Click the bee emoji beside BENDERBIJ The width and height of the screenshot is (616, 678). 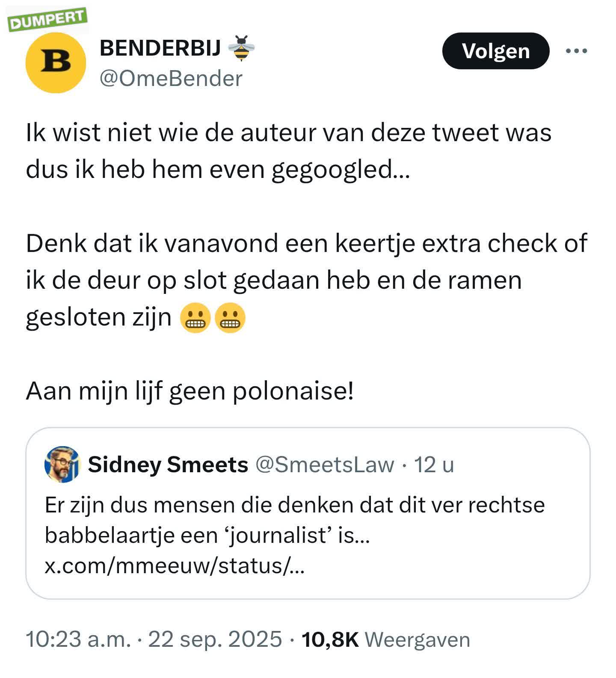pyautogui.click(x=241, y=48)
